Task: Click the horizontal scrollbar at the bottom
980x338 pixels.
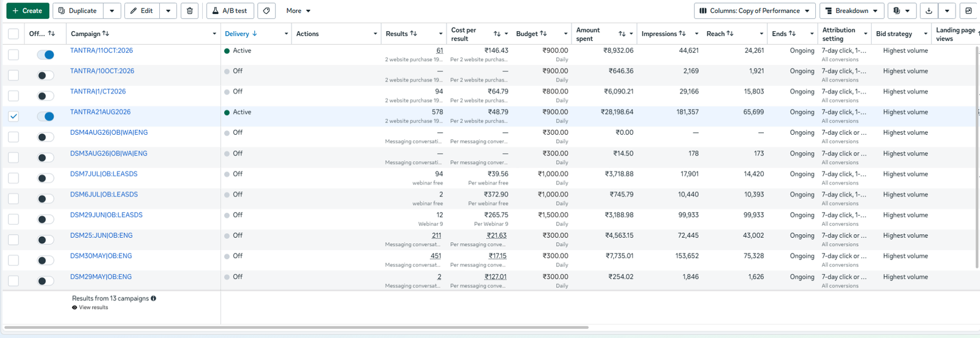Action: (296, 328)
